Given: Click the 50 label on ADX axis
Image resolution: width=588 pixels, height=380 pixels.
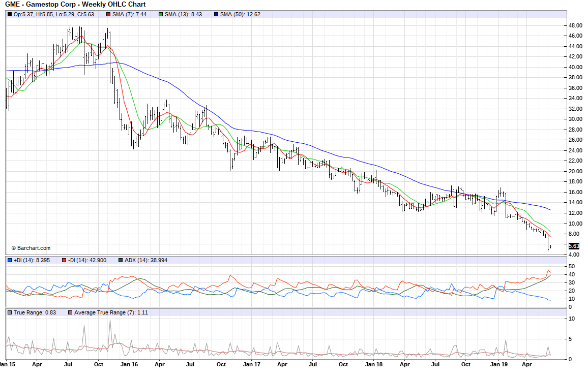Looking at the screenshot, I should pyautogui.click(x=572, y=267).
